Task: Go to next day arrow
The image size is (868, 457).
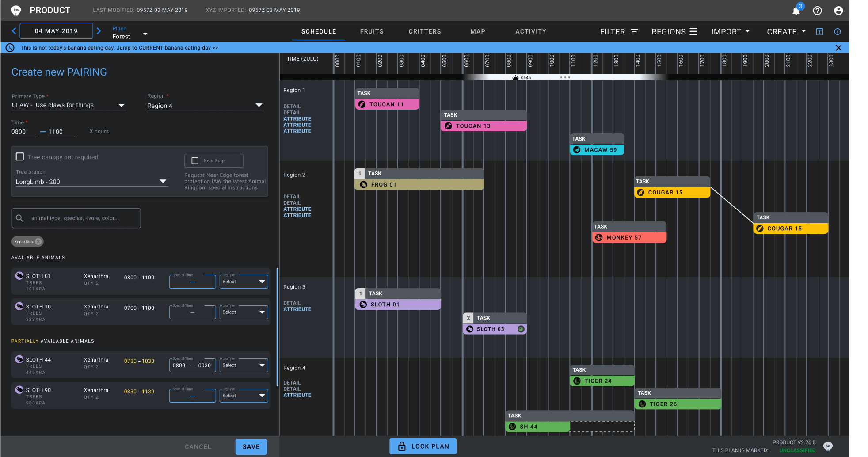Action: point(99,31)
